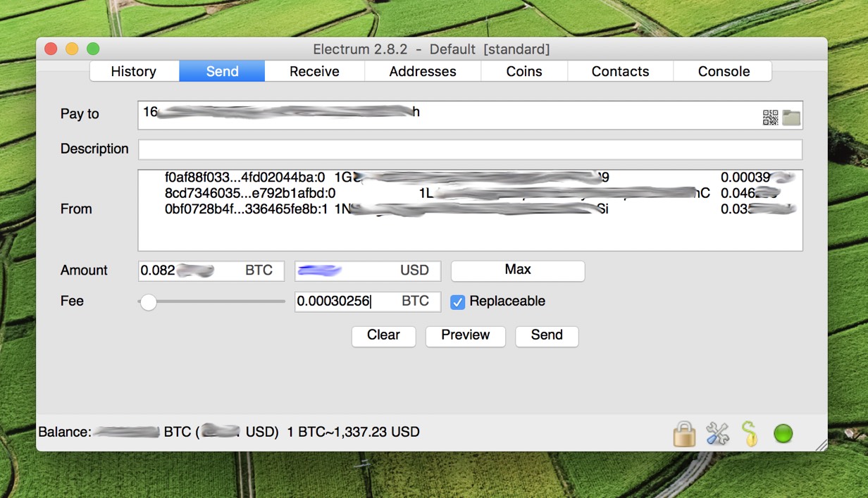Open the Console tab
Image resolution: width=868 pixels, height=498 pixels.
point(724,71)
